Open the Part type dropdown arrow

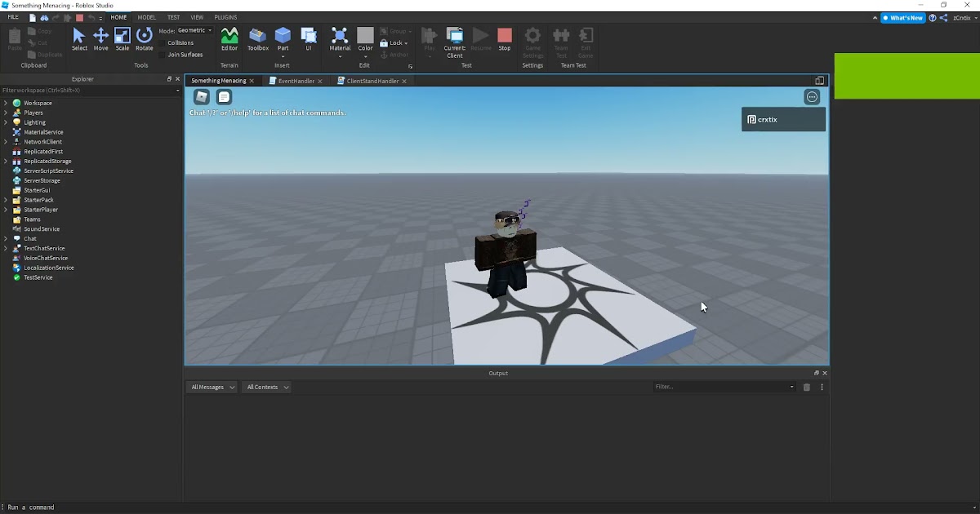[283, 55]
